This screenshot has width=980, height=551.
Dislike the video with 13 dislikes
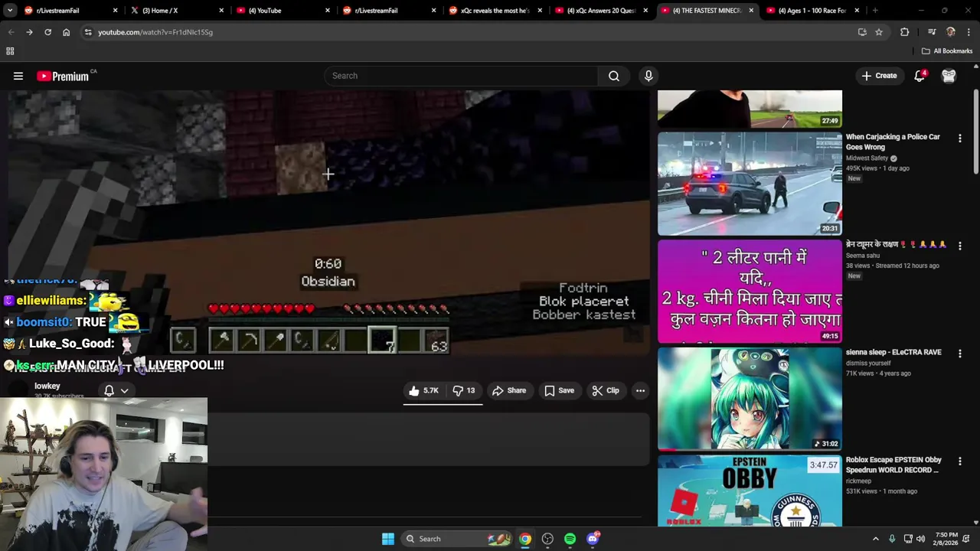tap(464, 390)
